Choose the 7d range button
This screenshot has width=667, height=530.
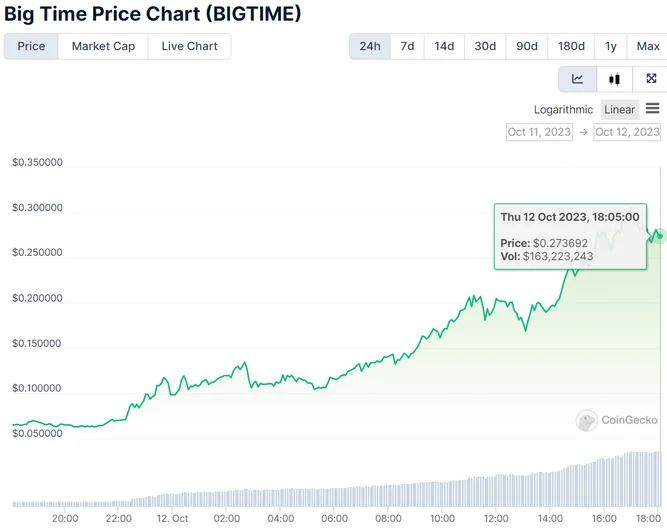407,46
